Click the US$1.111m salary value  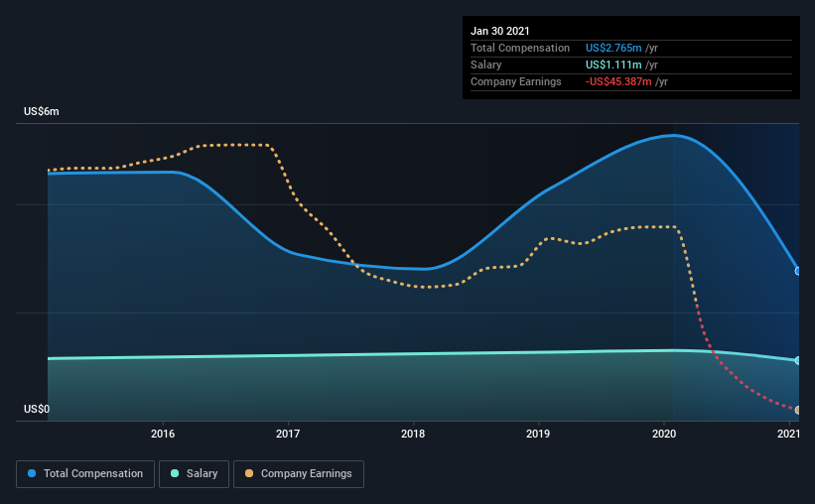point(613,64)
